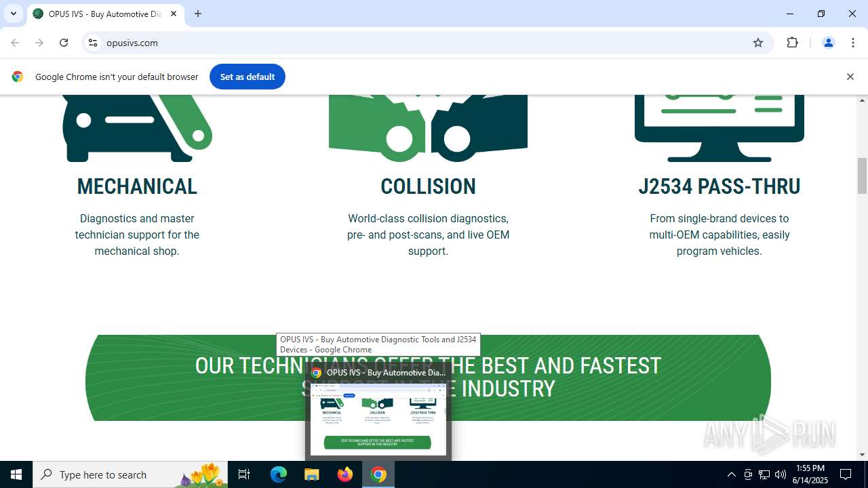Image resolution: width=868 pixels, height=488 pixels.
Task: Close the OPUS IVS tab
Action: (174, 14)
